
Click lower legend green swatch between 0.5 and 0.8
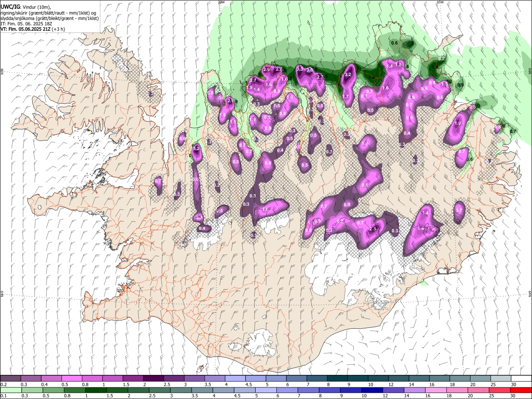click(x=53, y=390)
